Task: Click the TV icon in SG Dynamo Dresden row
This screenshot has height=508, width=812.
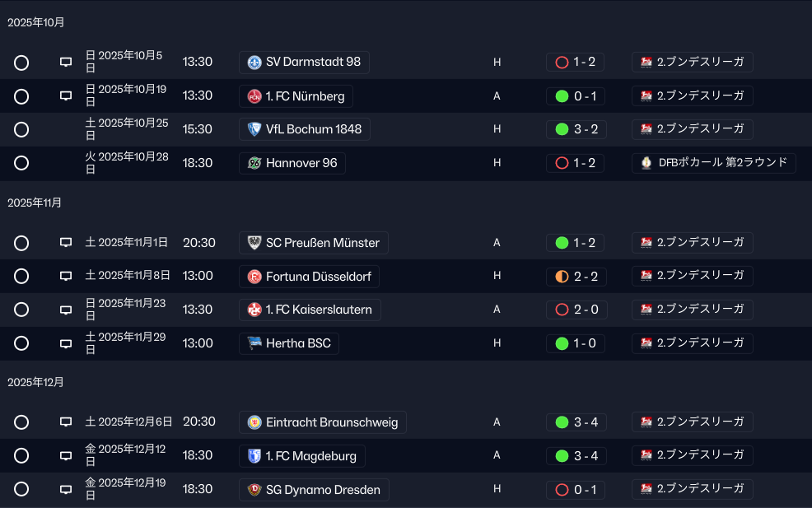Action: [66, 489]
